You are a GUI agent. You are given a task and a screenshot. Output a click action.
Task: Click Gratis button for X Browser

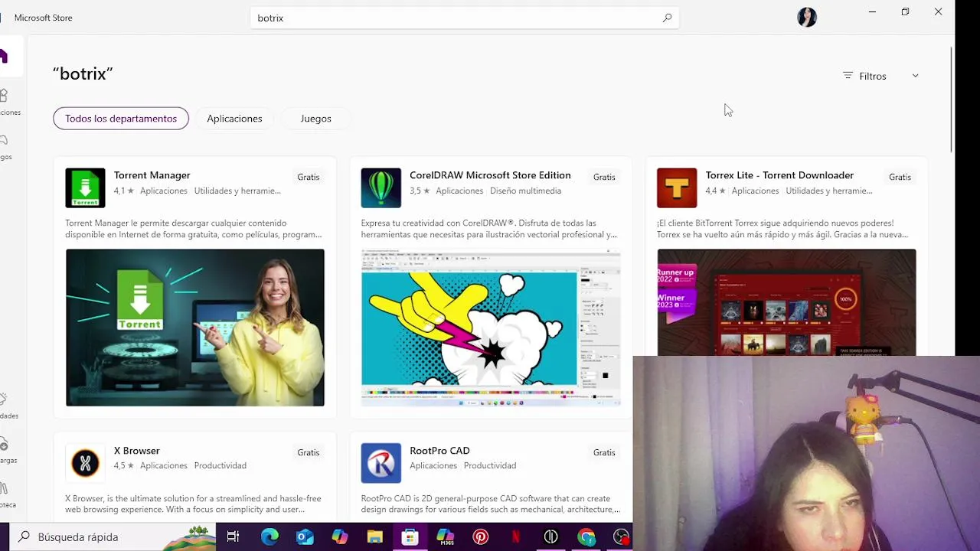309,452
